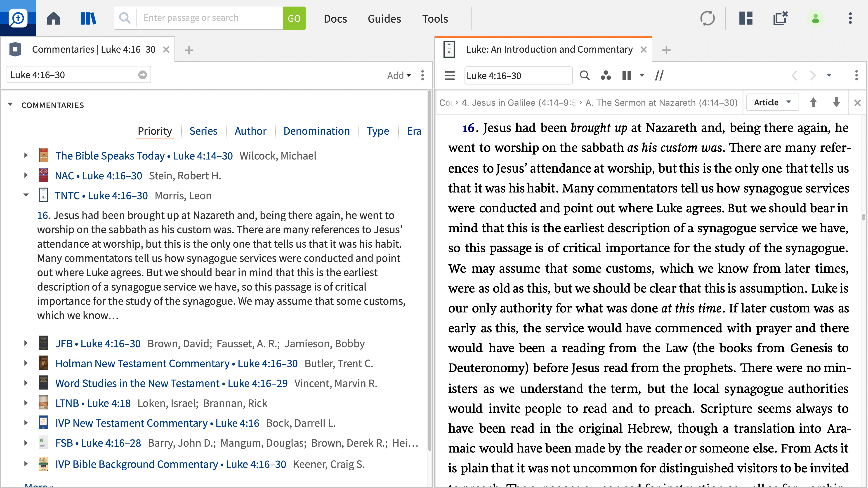
Task: Click the Logos app logo icon
Action: pyautogui.click(x=18, y=18)
